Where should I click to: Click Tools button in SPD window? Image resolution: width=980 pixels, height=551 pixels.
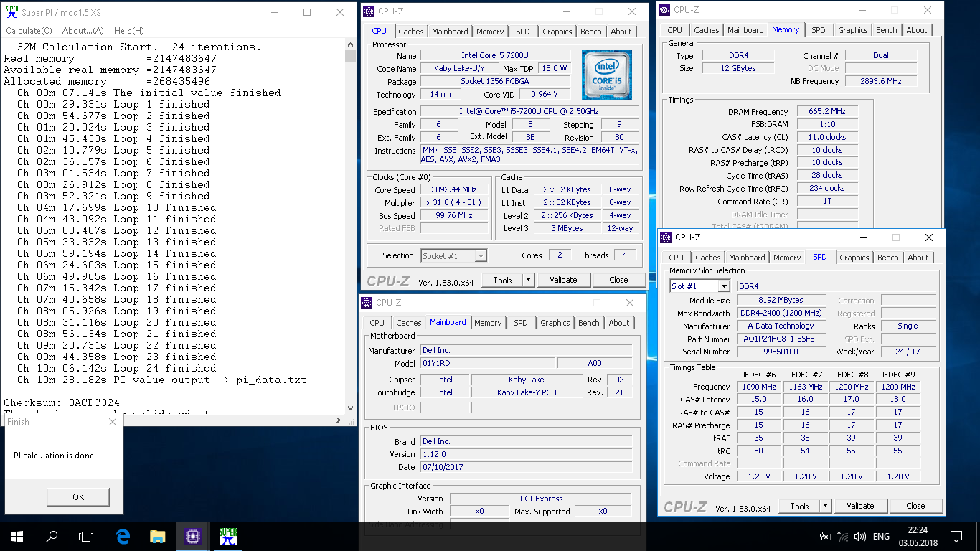pyautogui.click(x=799, y=506)
